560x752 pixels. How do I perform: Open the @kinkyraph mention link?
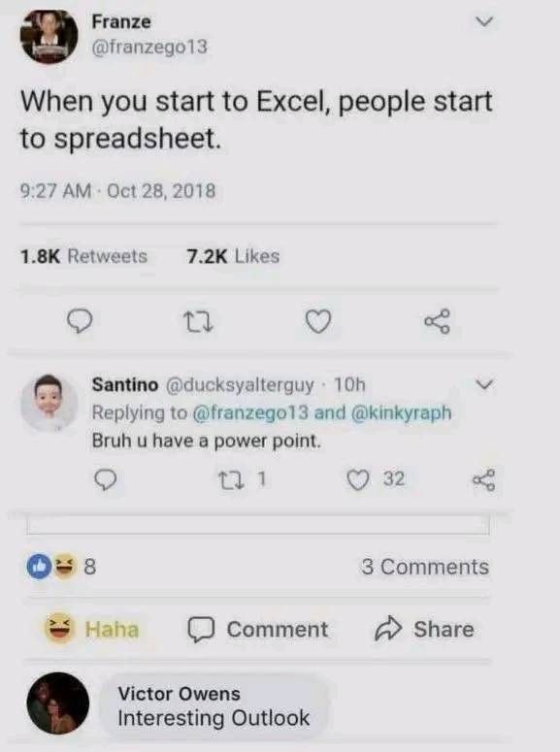402,412
